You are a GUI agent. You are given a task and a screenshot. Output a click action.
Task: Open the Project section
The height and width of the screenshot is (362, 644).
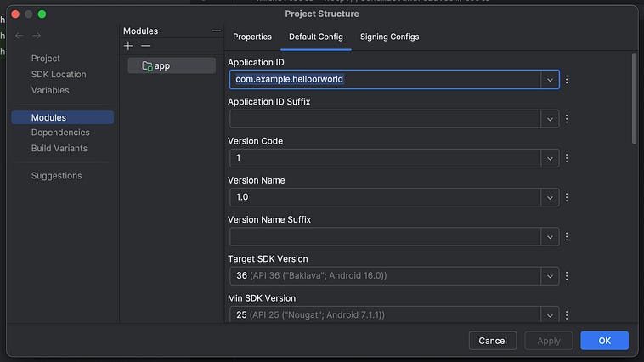click(x=46, y=59)
